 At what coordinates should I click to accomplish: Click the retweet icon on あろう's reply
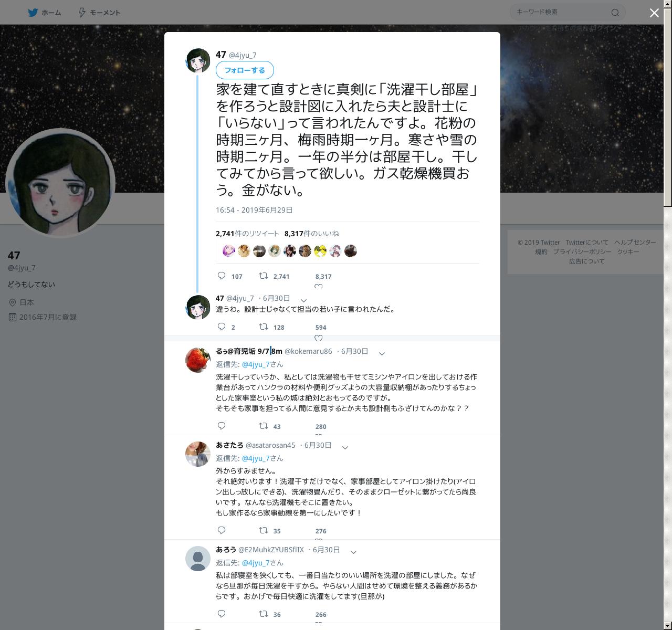pyautogui.click(x=264, y=614)
